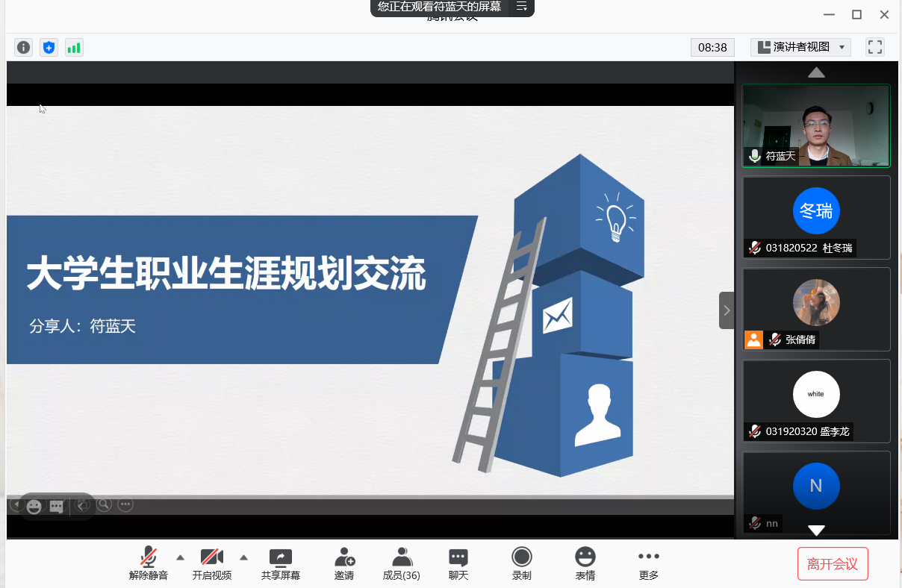Open the 聊天 chat panel

coord(458,563)
